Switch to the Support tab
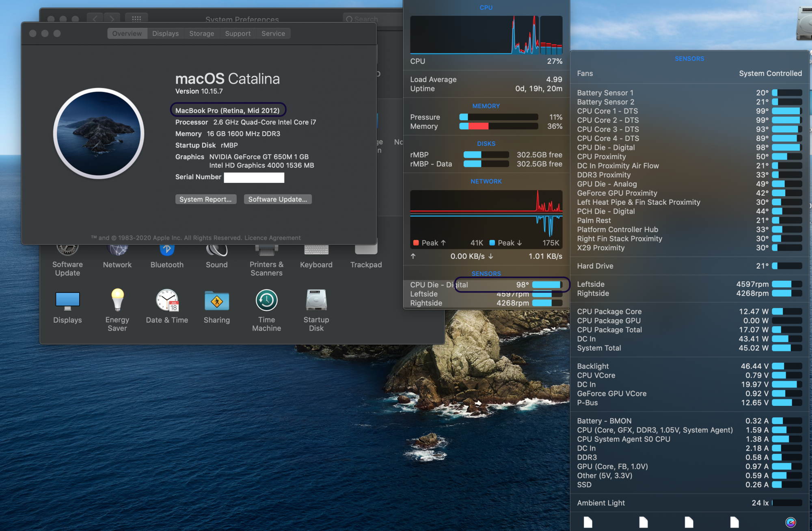Viewport: 812px width, 531px height. [x=238, y=33]
